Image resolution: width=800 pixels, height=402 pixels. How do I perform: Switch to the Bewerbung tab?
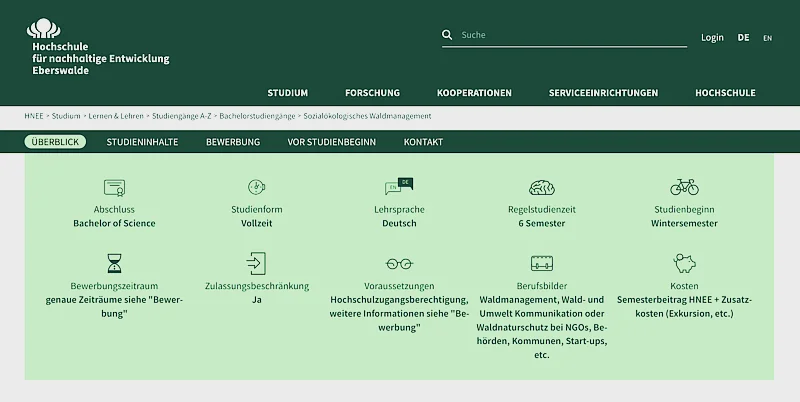[x=233, y=142]
